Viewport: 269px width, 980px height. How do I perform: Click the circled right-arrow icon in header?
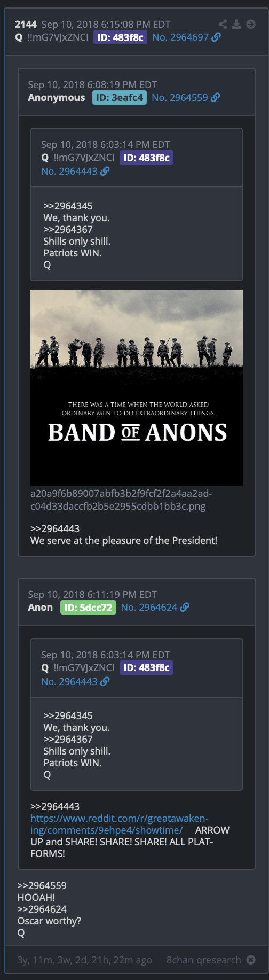click(x=251, y=24)
